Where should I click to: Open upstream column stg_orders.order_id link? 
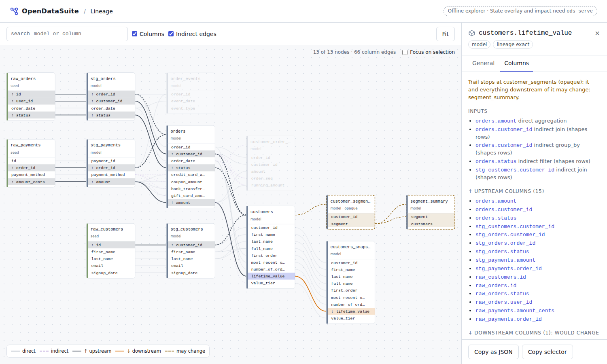pyautogui.click(x=505, y=243)
